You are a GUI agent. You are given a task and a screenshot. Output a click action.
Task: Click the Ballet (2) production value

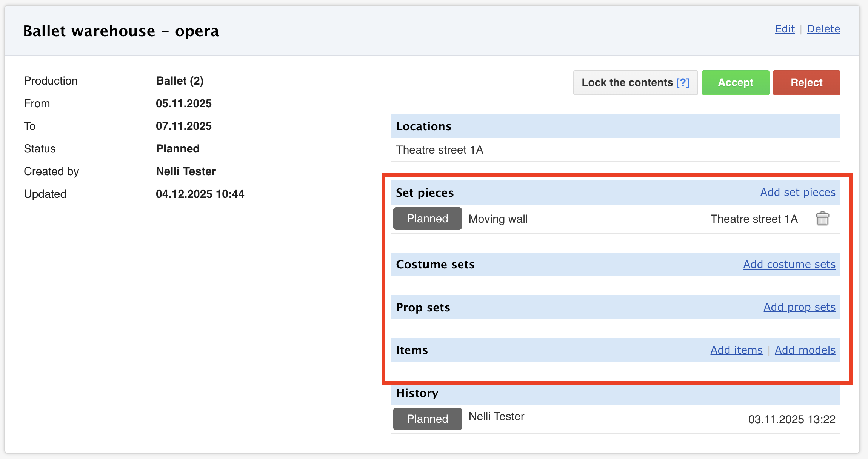pyautogui.click(x=180, y=81)
